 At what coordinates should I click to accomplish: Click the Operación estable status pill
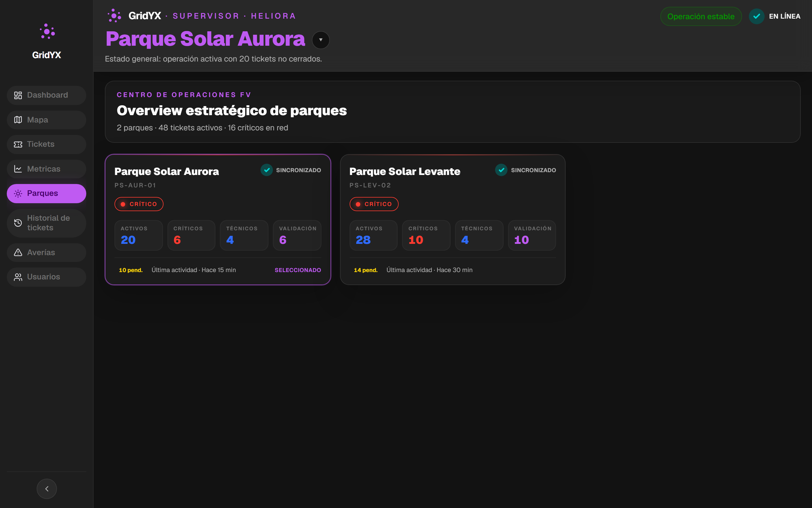[701, 16]
